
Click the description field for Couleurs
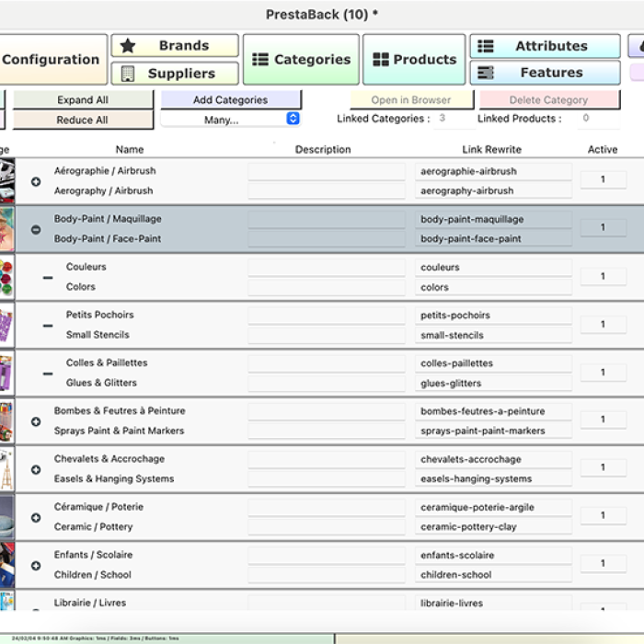(x=327, y=268)
